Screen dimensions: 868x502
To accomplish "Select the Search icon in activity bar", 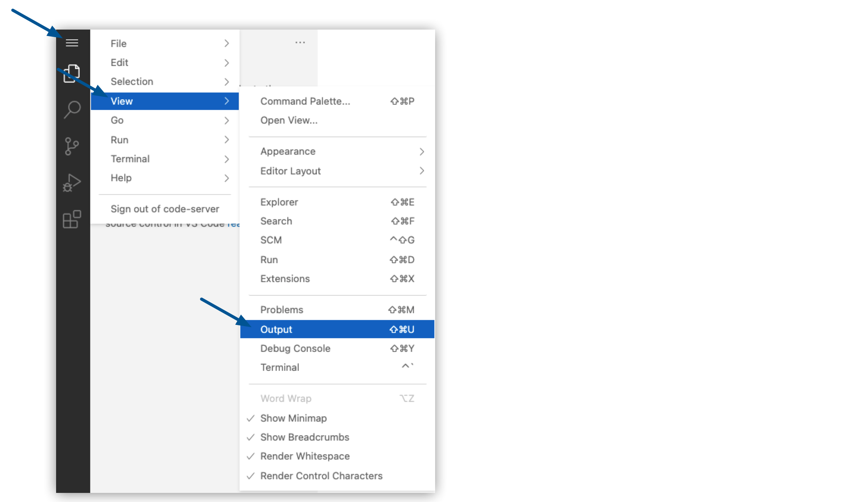I will click(x=72, y=109).
